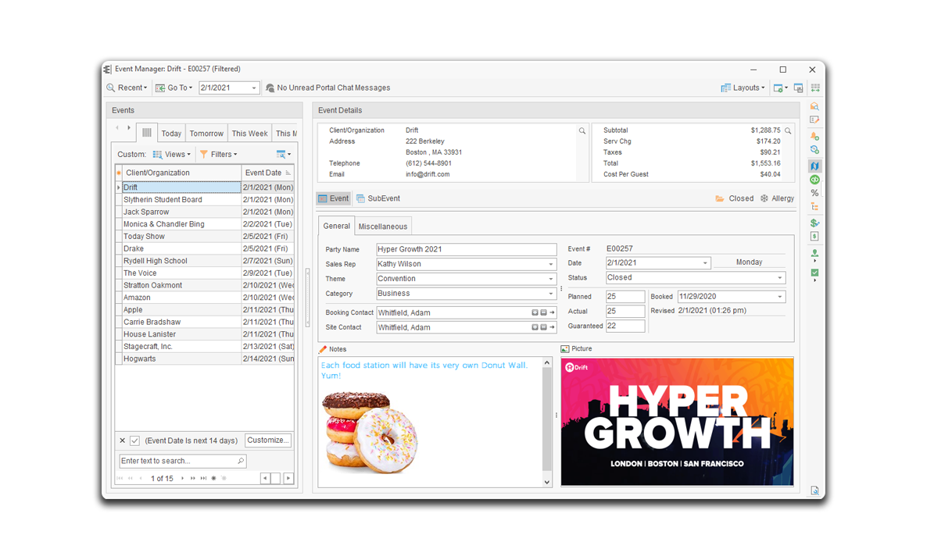Screen dimensions: 927x560
Task: Click the Customize... filter button
Action: coord(268,440)
